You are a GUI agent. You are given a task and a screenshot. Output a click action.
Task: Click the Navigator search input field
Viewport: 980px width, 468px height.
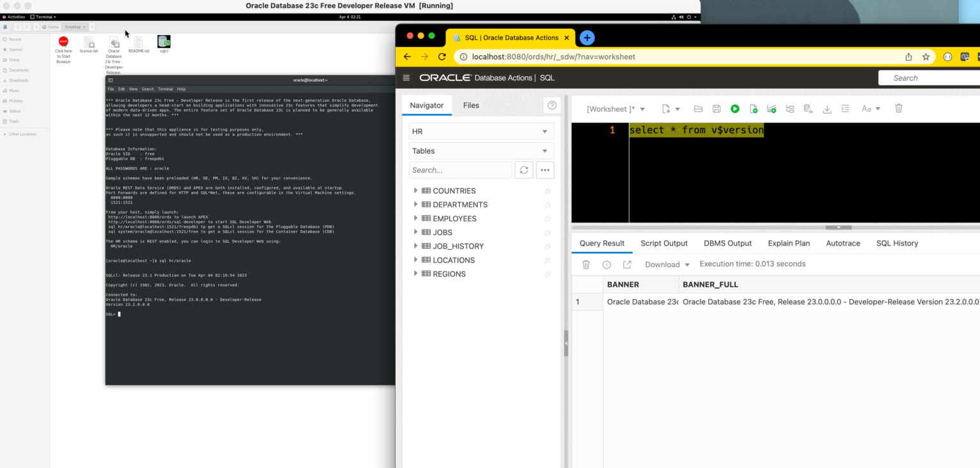tap(460, 170)
